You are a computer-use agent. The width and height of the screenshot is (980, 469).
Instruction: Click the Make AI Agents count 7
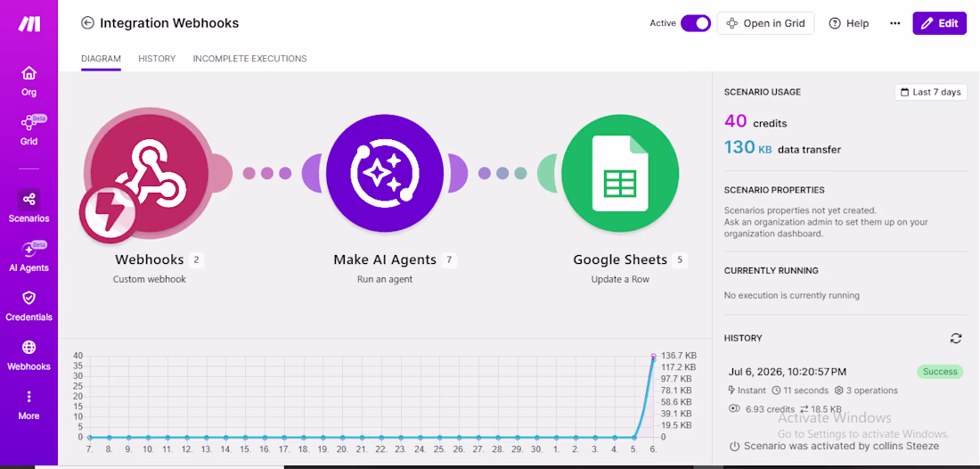tap(449, 259)
